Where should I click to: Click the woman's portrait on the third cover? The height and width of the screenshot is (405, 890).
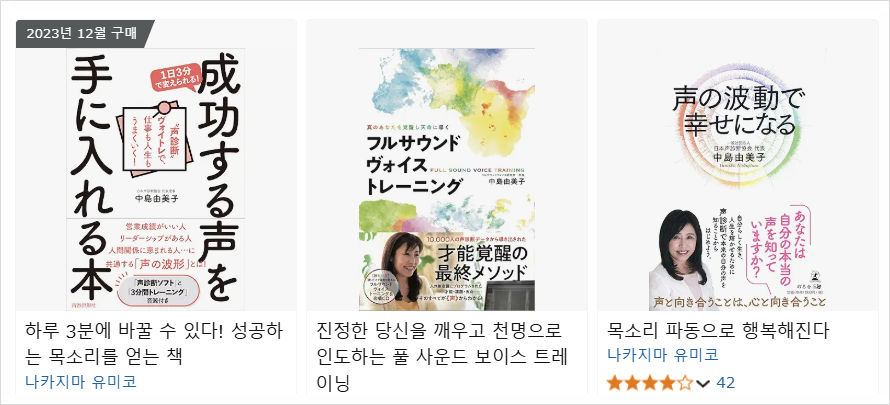click(678, 260)
